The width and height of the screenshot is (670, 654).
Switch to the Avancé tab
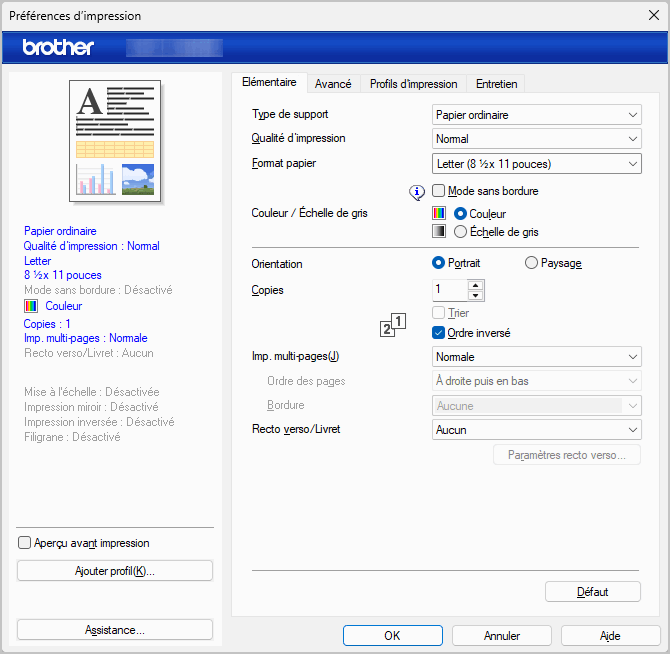(x=333, y=84)
